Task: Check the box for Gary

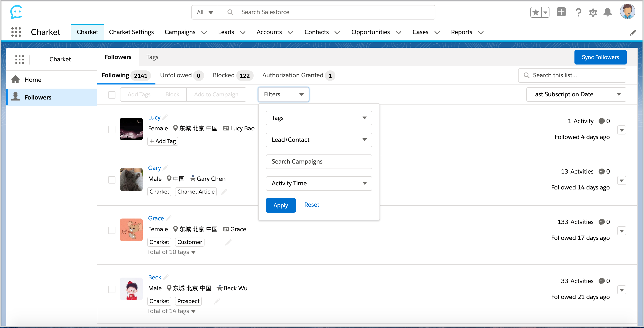Action: [112, 180]
